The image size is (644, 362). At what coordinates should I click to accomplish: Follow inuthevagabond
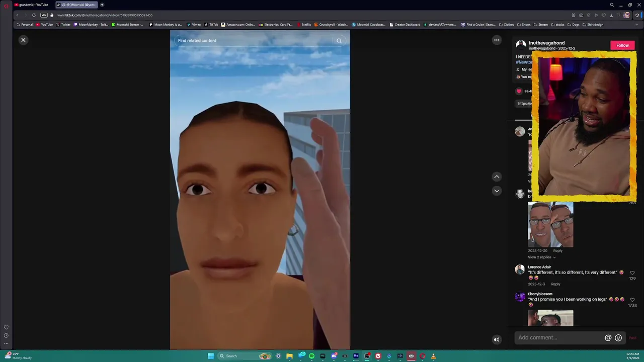pyautogui.click(x=622, y=45)
